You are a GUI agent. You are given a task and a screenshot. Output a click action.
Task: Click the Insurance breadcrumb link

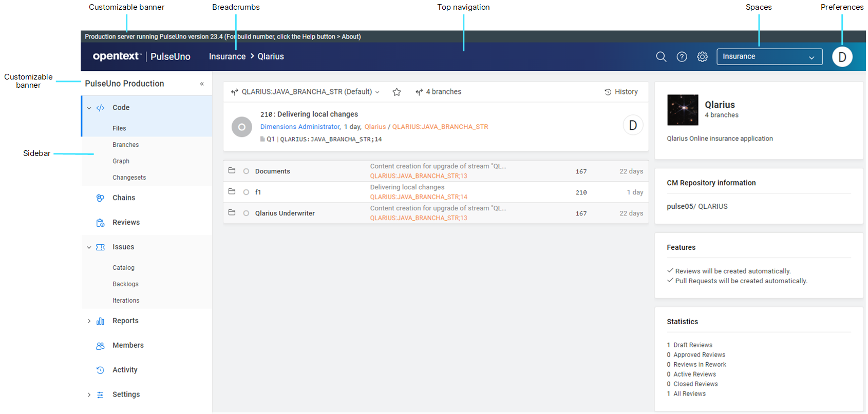pos(227,56)
